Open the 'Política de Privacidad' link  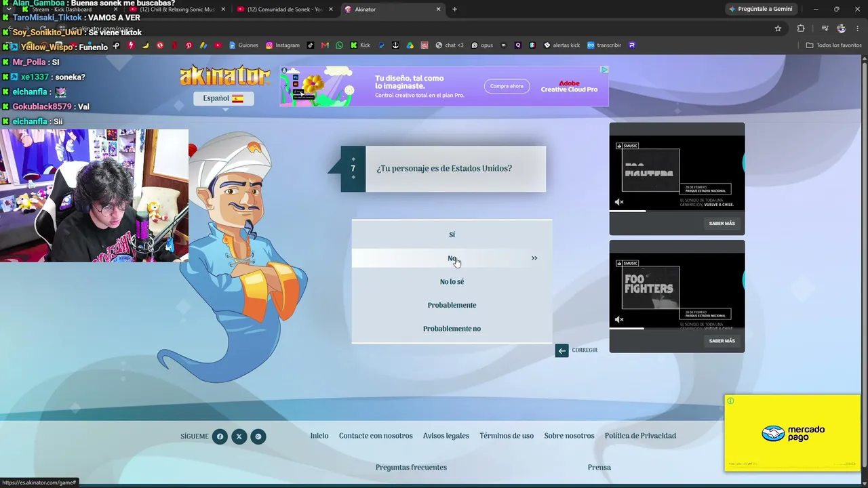(x=640, y=436)
